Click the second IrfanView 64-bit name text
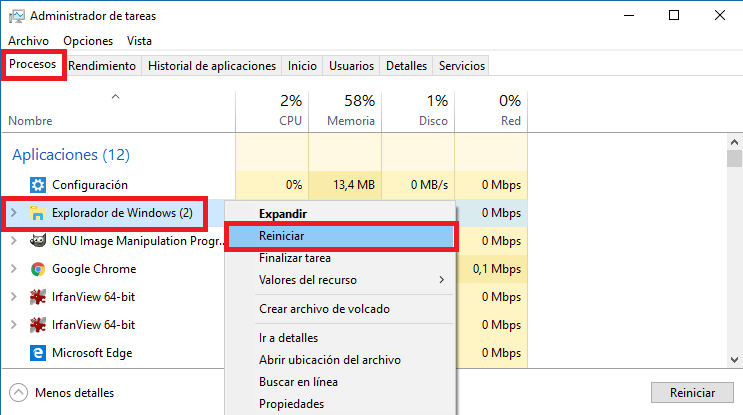The image size is (743, 415). pyautogui.click(x=93, y=325)
